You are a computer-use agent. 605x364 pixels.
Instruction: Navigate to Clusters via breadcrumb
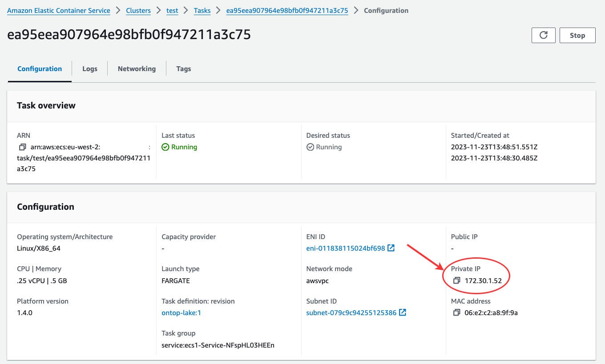point(138,10)
